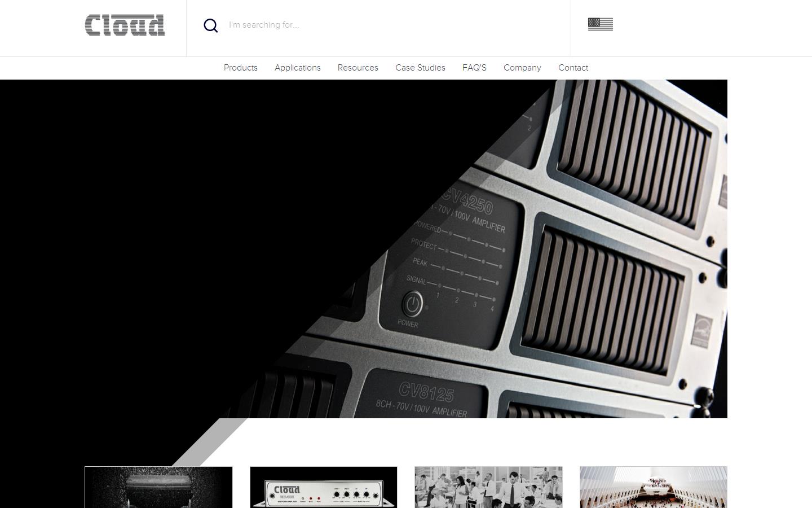Open the dark speaker product thumbnail
The image size is (812, 508).
(158, 487)
